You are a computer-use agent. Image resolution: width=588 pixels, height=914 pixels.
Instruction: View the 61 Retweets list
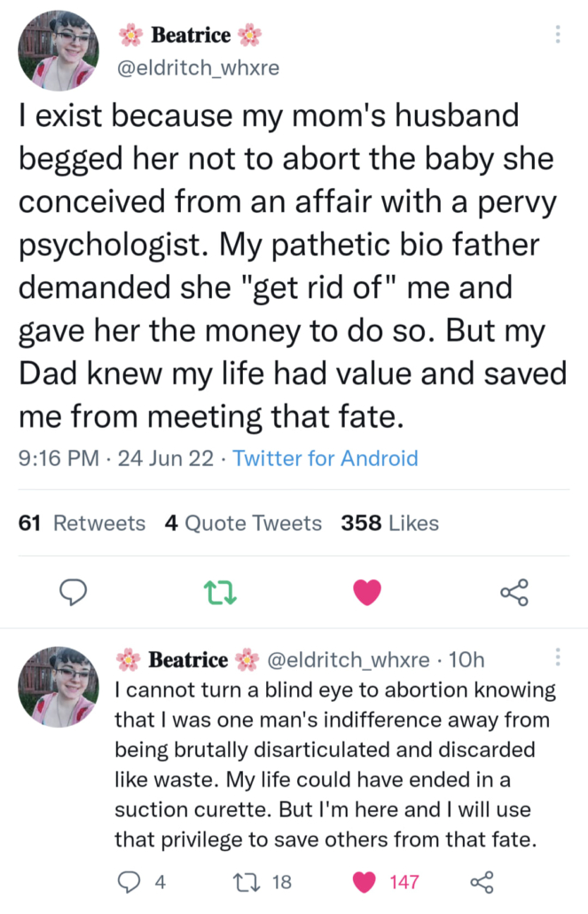pos(82,524)
